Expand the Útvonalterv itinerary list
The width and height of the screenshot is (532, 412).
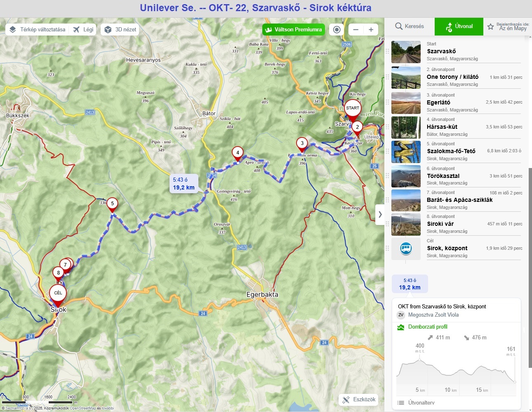(421, 403)
